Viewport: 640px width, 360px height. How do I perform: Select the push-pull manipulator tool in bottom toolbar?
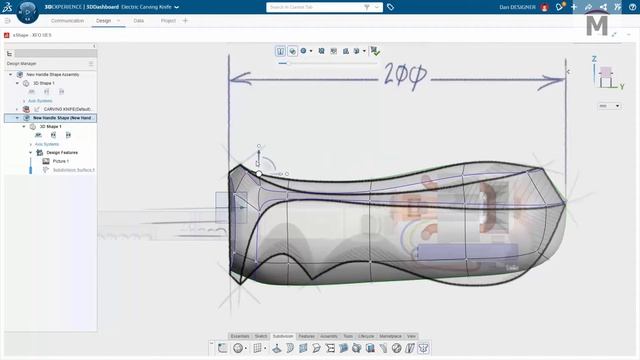277,348
